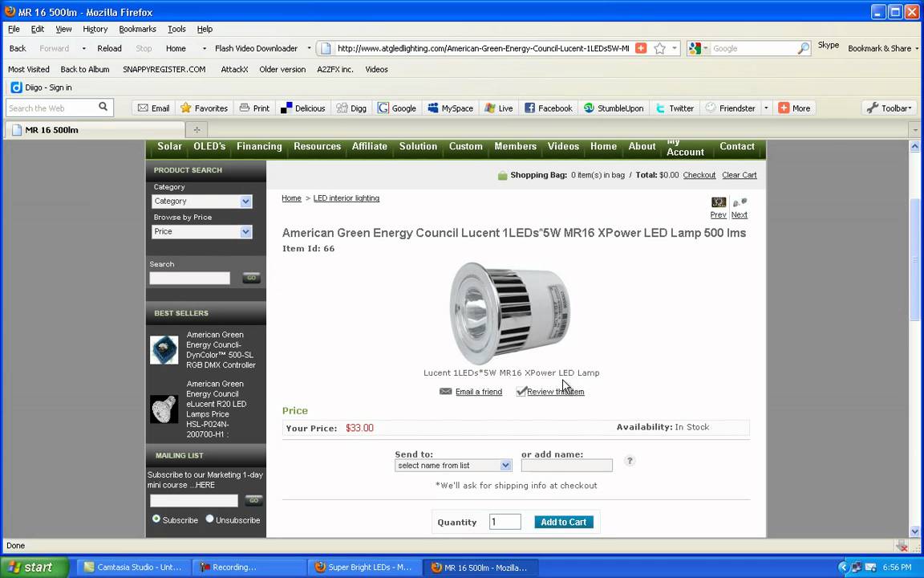
Task: Click the mailing list email field
Action: [194, 501]
